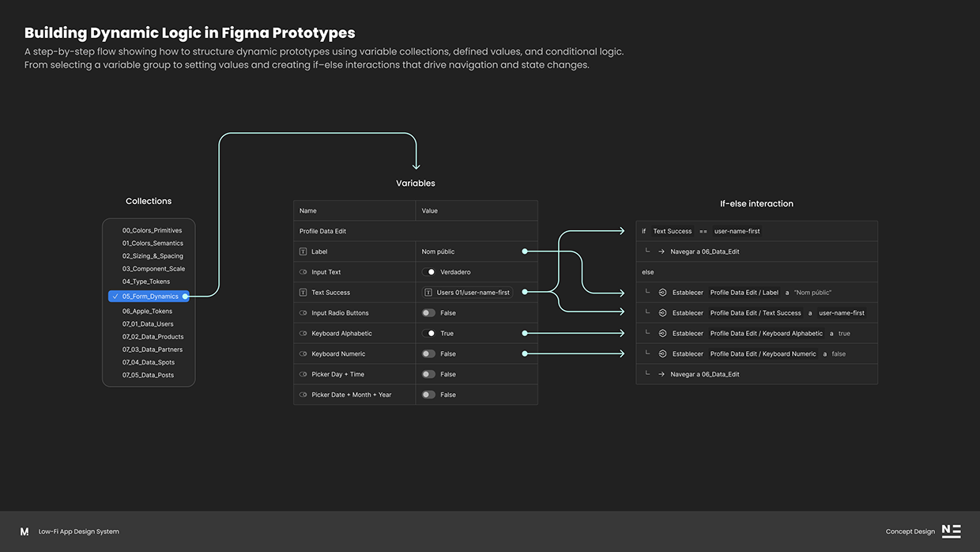
Task: Click the boolean type icon beside Input Text
Action: (303, 272)
